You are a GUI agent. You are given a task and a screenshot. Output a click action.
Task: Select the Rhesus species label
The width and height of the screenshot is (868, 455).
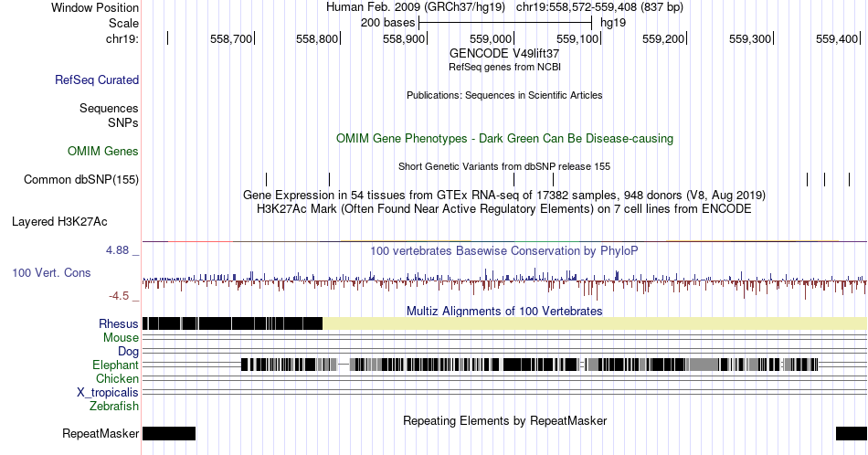(119, 324)
